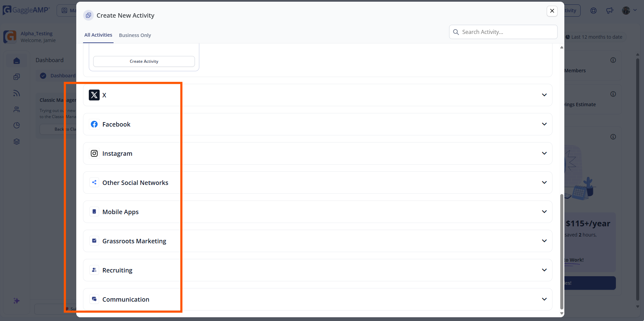Open the Activities icon in sidebar

coord(17,77)
